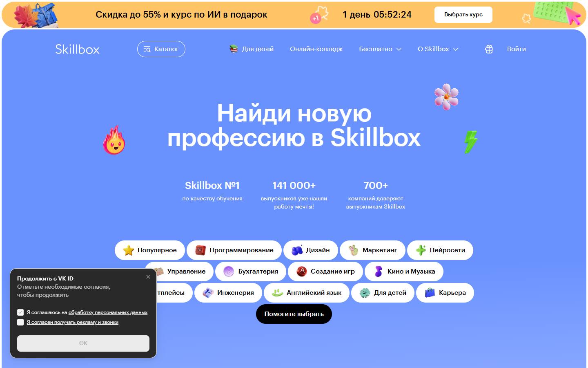Viewport: 588px width, 368px height.
Task: Open the Онлайн-колледж menu item
Action: tap(316, 49)
